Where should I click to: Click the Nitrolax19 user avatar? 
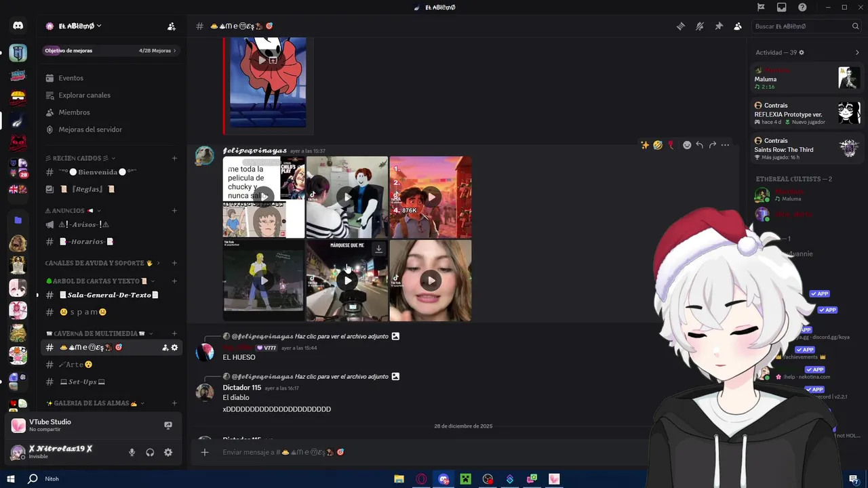(18, 452)
